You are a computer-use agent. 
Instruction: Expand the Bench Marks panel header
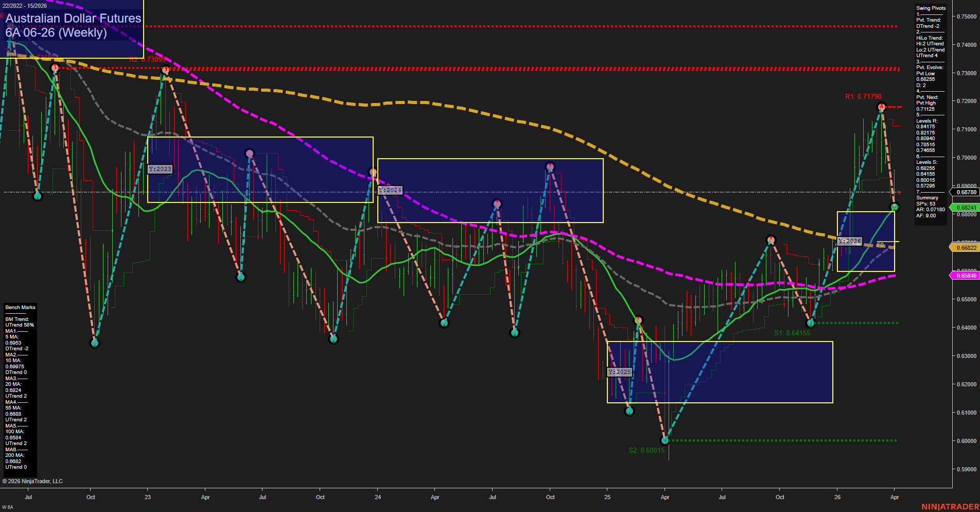tap(20, 306)
